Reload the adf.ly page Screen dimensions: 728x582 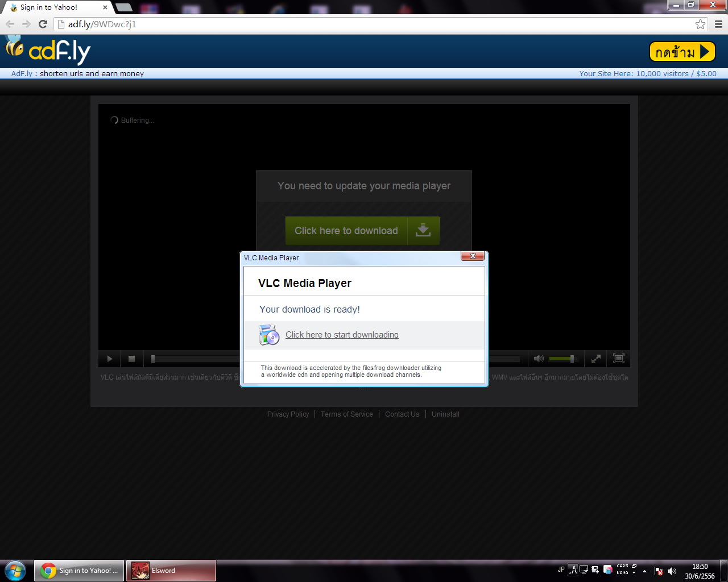pos(43,24)
